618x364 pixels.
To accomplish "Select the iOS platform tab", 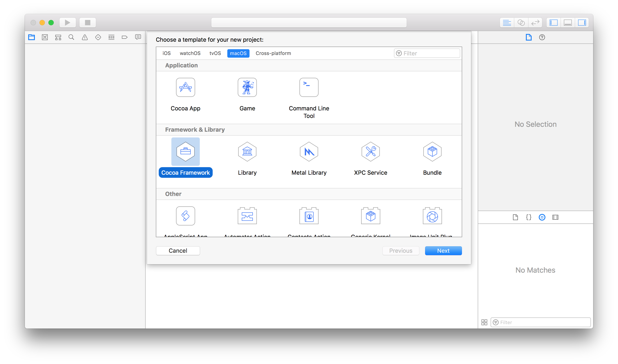I will (x=166, y=53).
